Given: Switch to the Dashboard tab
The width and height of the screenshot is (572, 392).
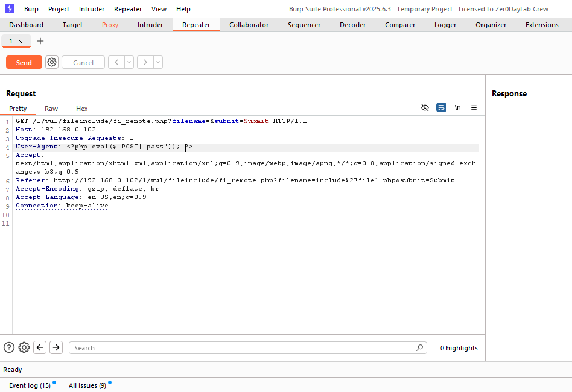Looking at the screenshot, I should click(x=27, y=25).
